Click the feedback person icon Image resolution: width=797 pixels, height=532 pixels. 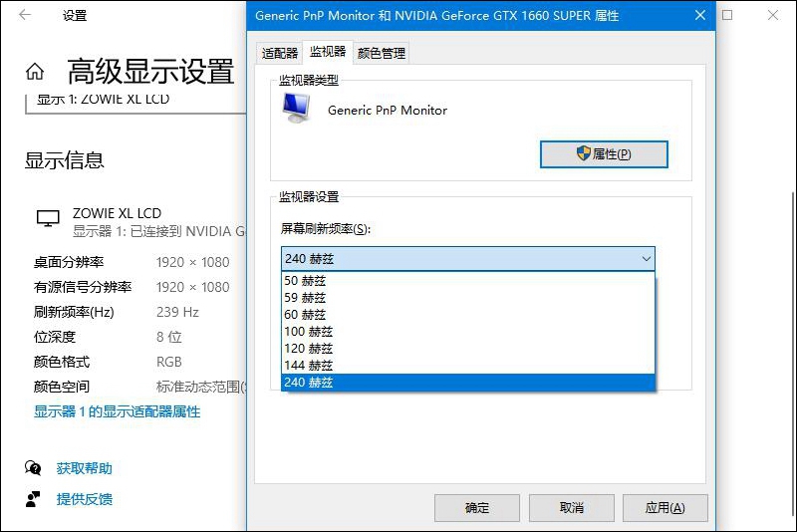33,499
